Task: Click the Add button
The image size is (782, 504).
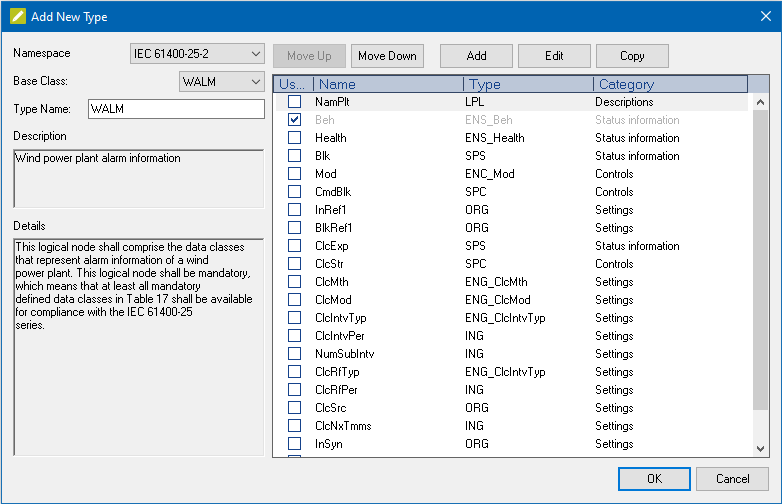Action: click(x=476, y=56)
